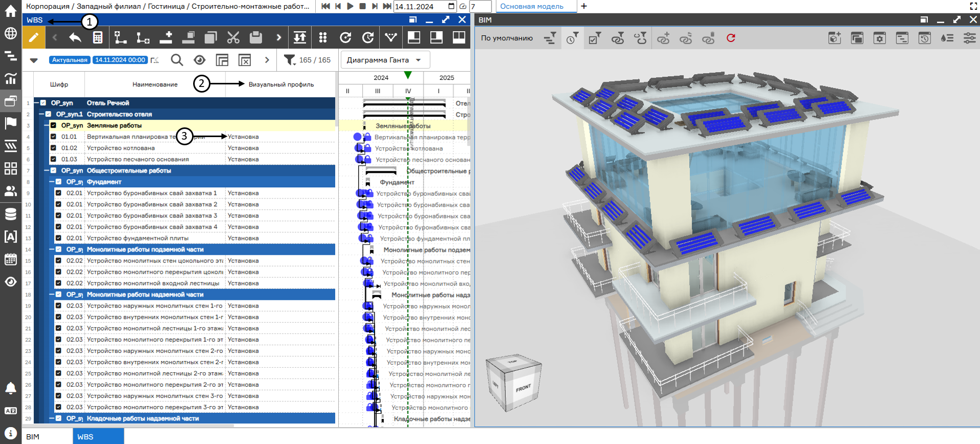Click the scissors cut icon
The image size is (980, 444).
[233, 37]
